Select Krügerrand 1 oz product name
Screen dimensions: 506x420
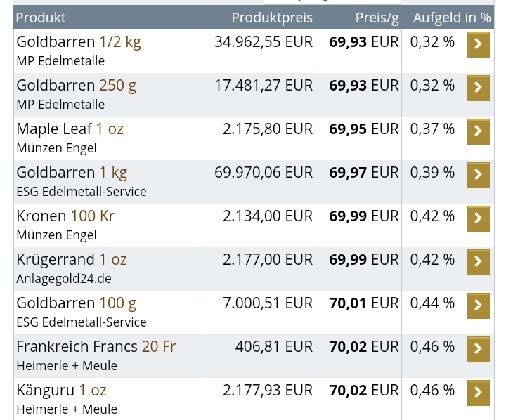coord(71,260)
